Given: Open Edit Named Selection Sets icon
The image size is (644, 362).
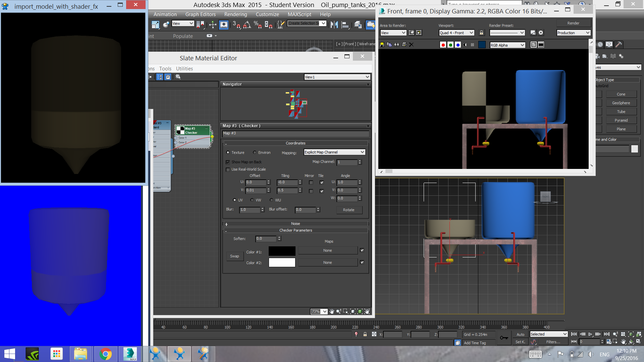Looking at the screenshot, I should (281, 24).
